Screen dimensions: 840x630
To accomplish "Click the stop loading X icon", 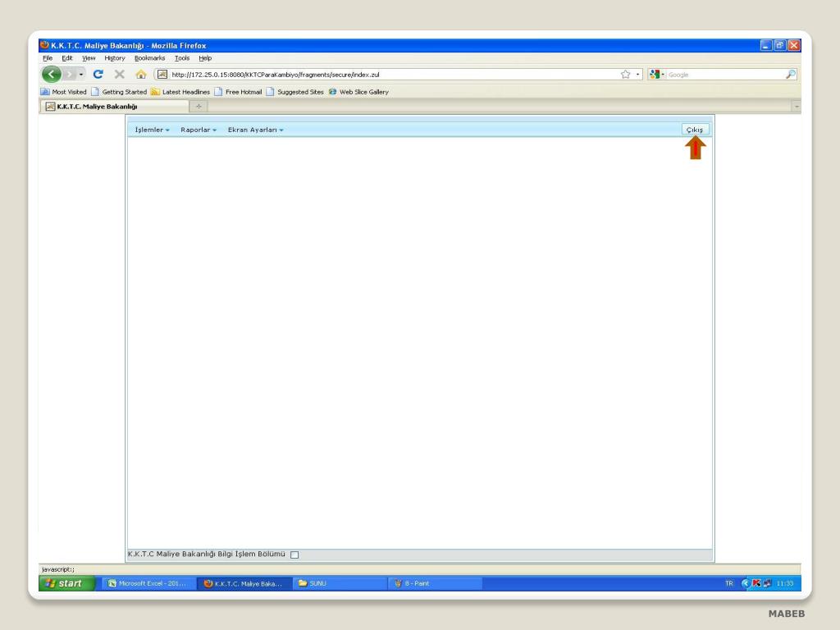I will pyautogui.click(x=120, y=75).
